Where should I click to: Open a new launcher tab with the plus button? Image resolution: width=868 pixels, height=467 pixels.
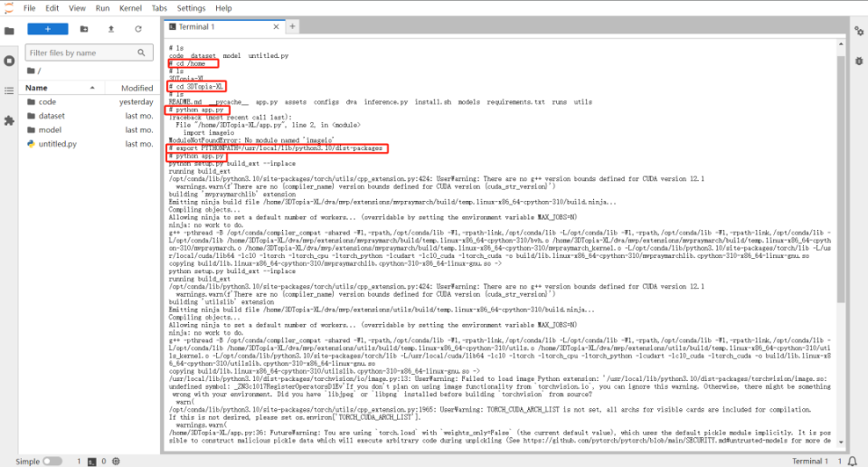[292, 26]
